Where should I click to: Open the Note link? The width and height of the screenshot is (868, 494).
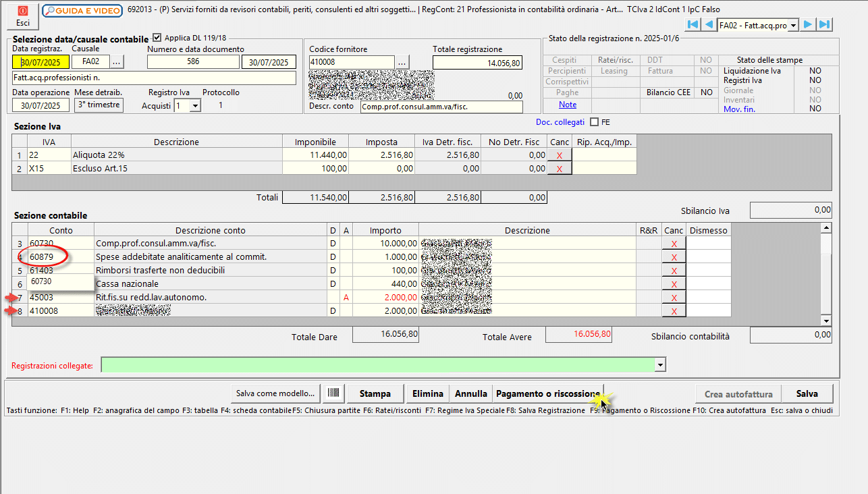point(567,105)
